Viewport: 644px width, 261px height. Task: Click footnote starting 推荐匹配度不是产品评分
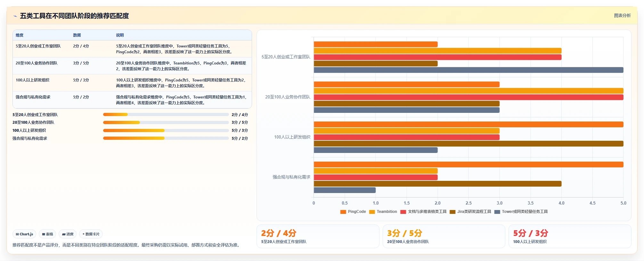[x=126, y=245]
